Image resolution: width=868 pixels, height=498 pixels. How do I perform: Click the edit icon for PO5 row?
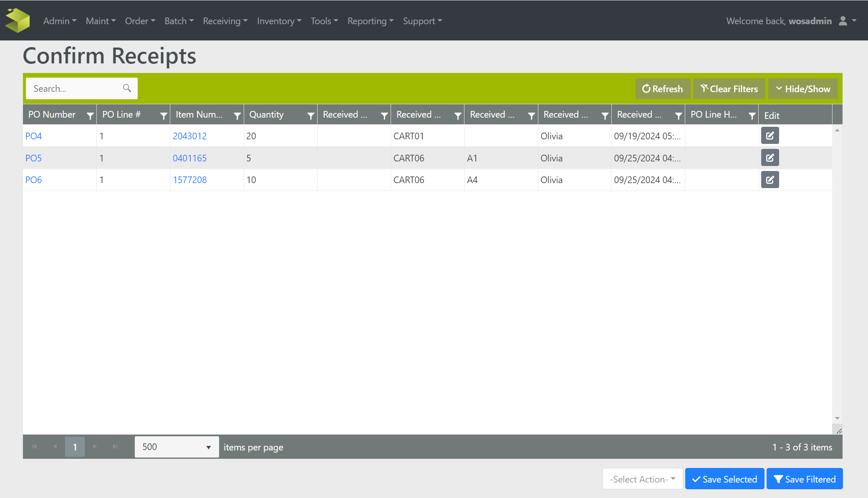click(770, 158)
